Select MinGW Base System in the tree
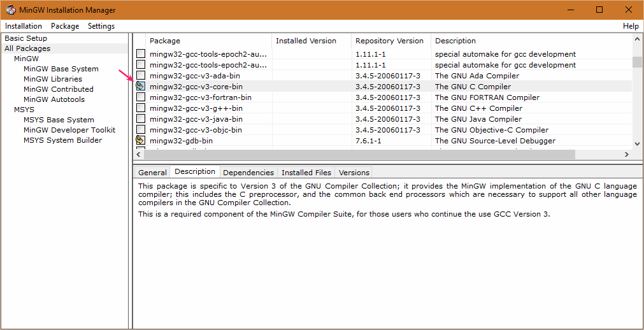 point(61,69)
